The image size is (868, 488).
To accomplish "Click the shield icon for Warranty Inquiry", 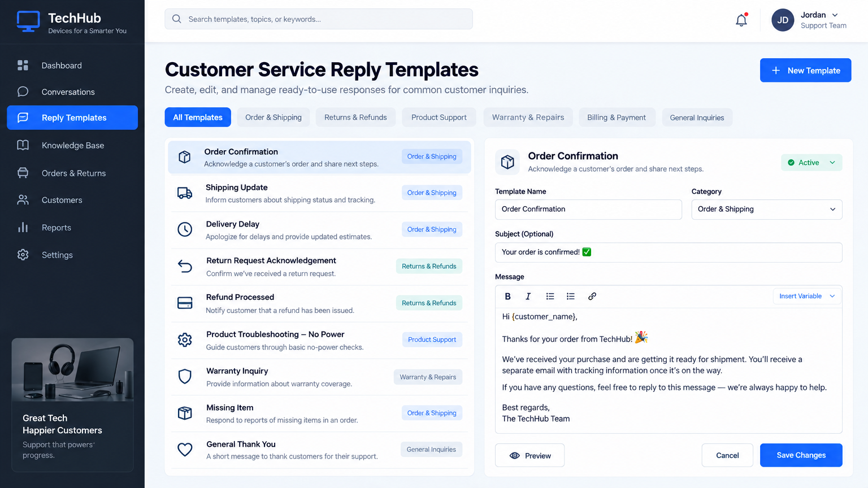I will [x=185, y=377].
